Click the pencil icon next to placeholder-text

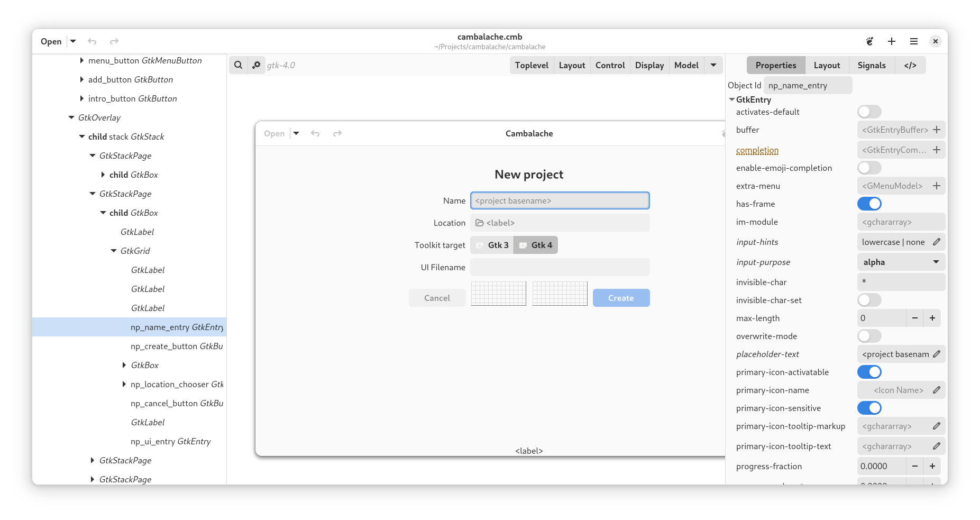click(937, 354)
